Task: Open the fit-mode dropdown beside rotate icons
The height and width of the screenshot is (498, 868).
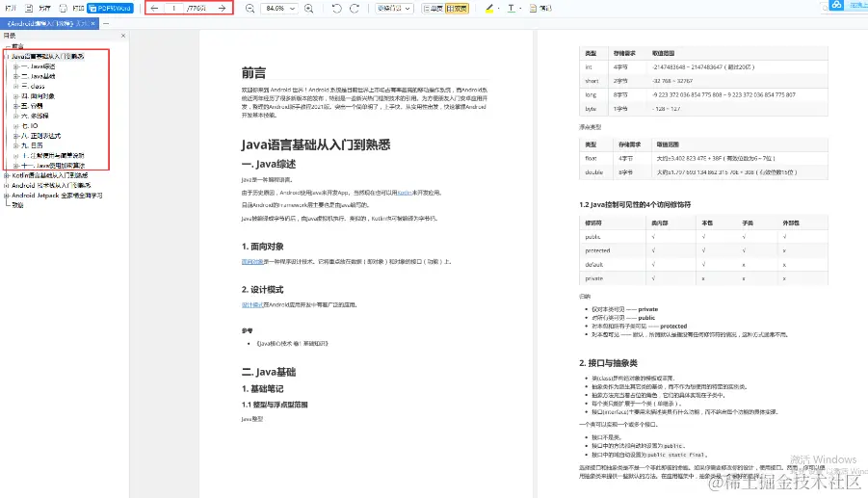Action: point(394,9)
